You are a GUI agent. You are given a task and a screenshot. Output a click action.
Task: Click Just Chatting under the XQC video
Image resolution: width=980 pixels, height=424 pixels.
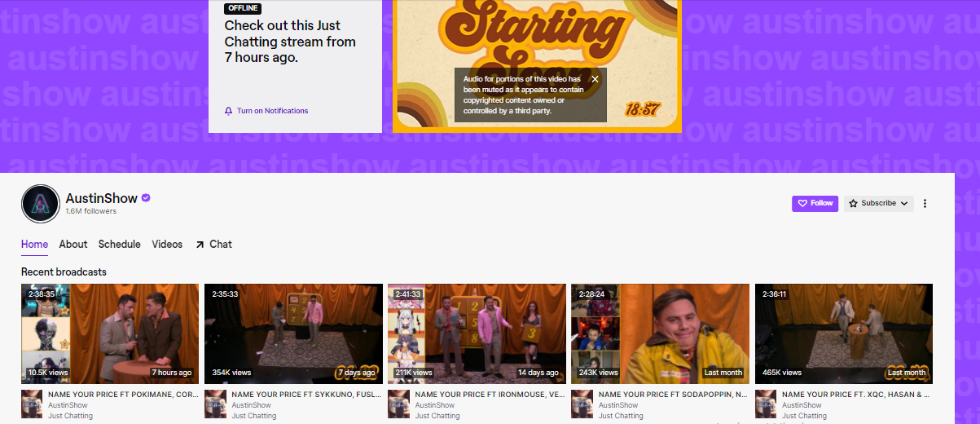[x=804, y=416]
